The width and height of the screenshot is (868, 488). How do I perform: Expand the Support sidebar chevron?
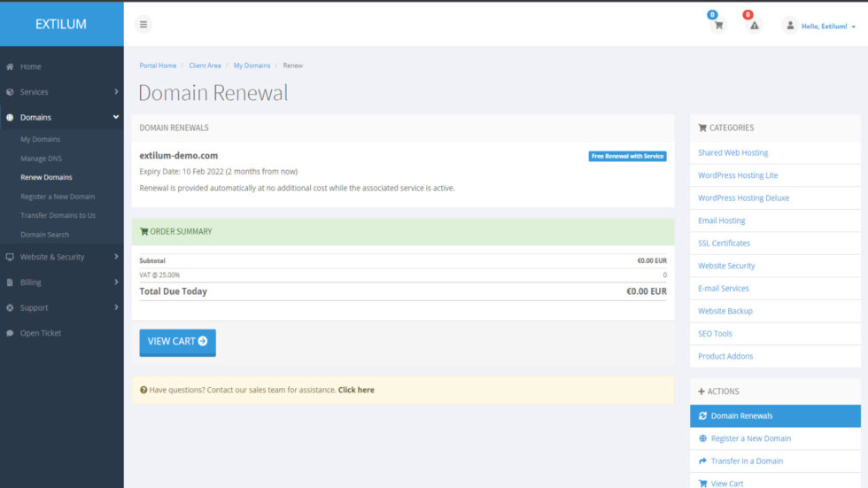coord(116,307)
